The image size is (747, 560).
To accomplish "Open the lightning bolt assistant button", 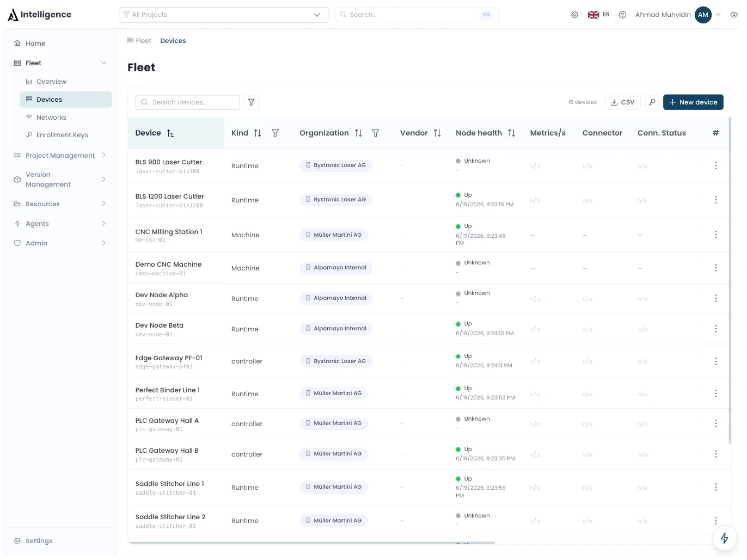I will click(725, 538).
